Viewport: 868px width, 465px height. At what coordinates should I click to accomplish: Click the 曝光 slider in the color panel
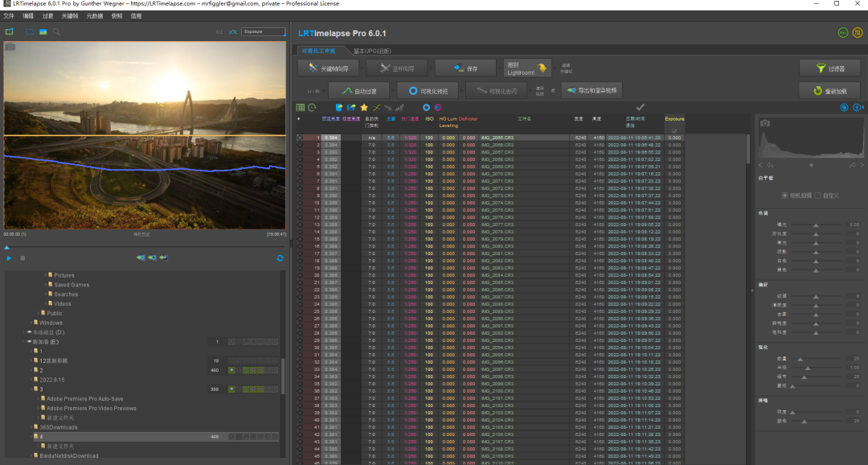[x=817, y=225]
